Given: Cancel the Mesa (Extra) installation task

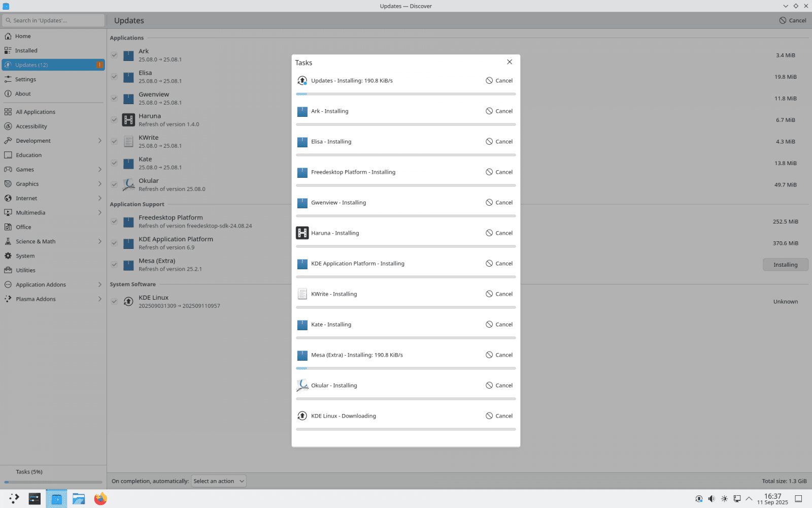Looking at the screenshot, I should click(499, 355).
